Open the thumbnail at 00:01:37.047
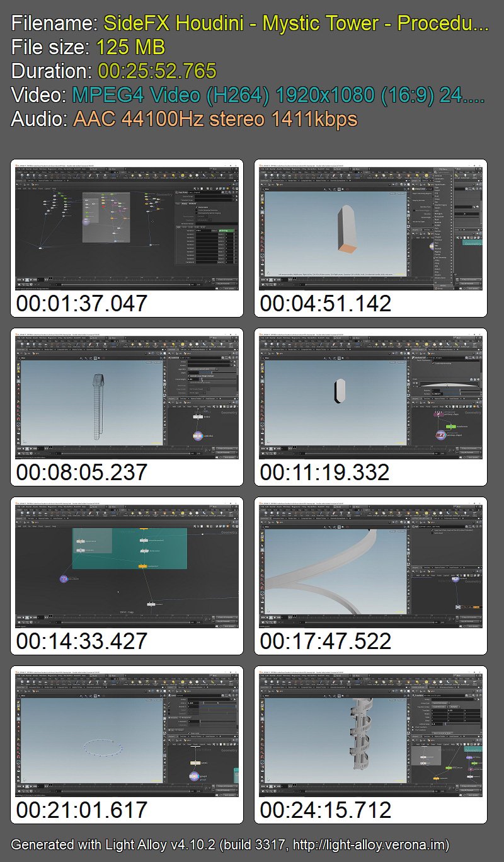This screenshot has height=862, width=504. coord(127,227)
